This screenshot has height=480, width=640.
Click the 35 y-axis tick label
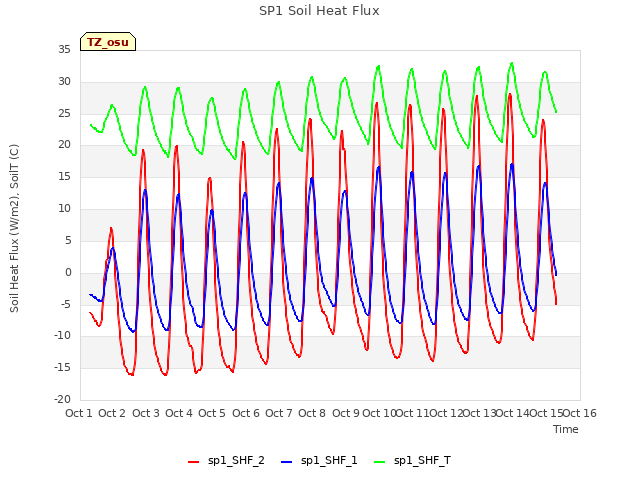point(64,49)
